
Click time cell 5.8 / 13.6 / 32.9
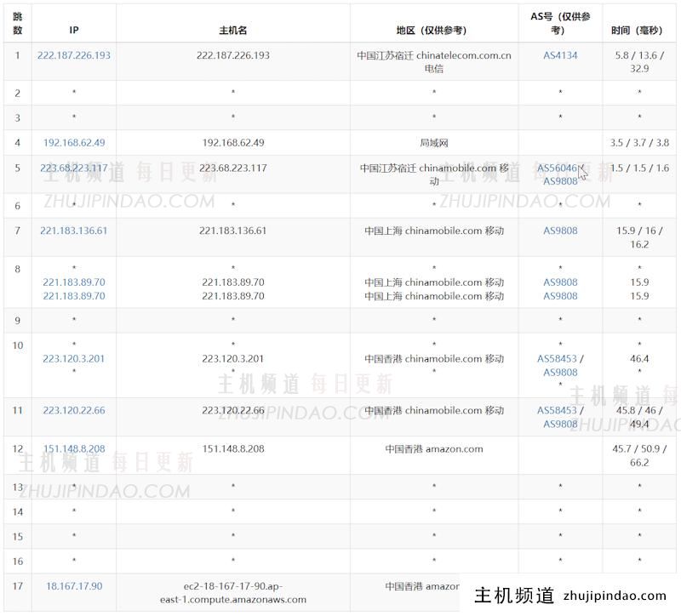(x=639, y=61)
